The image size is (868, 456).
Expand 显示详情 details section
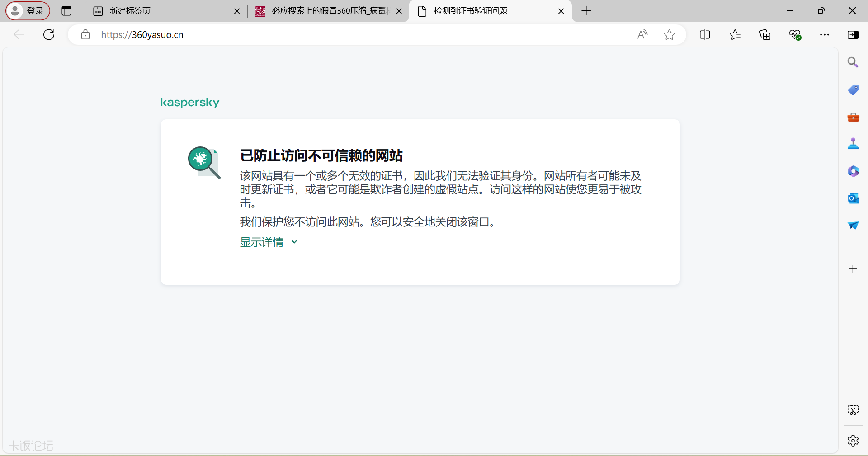pos(269,242)
